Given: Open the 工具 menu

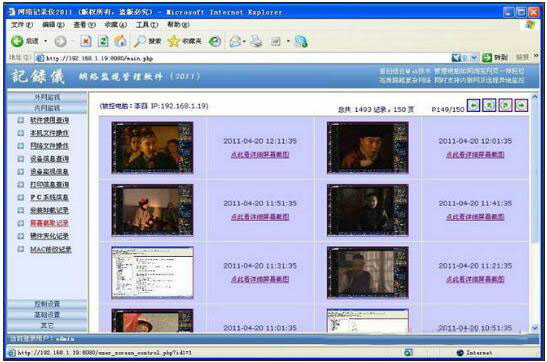Looking at the screenshot, I should click(147, 25).
